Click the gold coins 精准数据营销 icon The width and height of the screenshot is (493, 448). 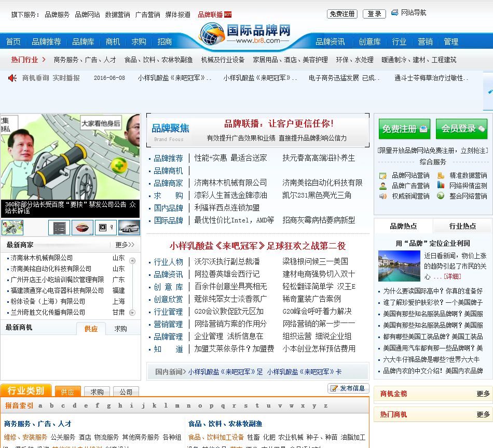coord(441,176)
